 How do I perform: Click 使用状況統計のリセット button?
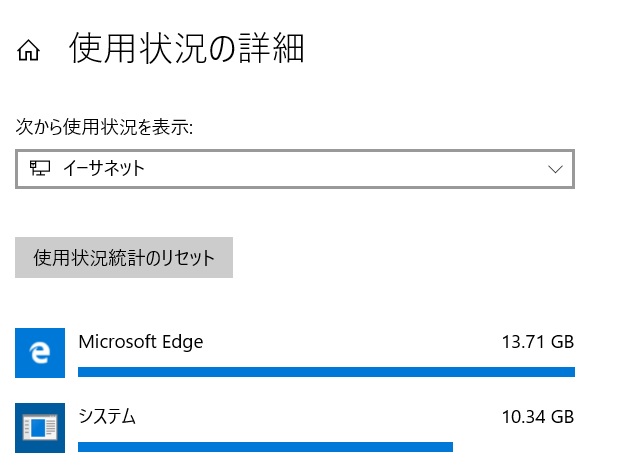click(x=124, y=257)
